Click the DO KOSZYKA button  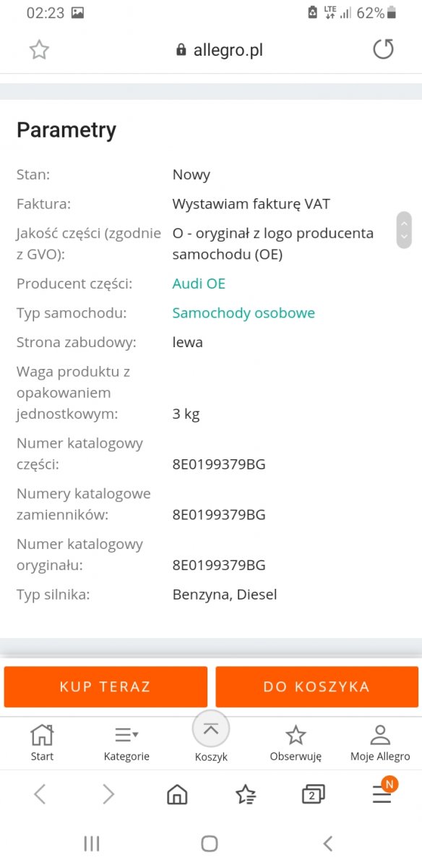316,687
